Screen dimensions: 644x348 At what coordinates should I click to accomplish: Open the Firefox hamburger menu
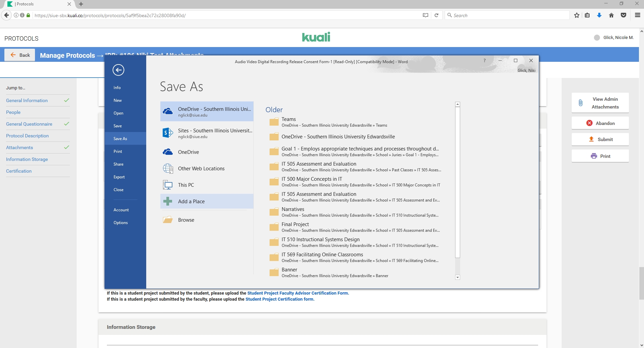(637, 15)
